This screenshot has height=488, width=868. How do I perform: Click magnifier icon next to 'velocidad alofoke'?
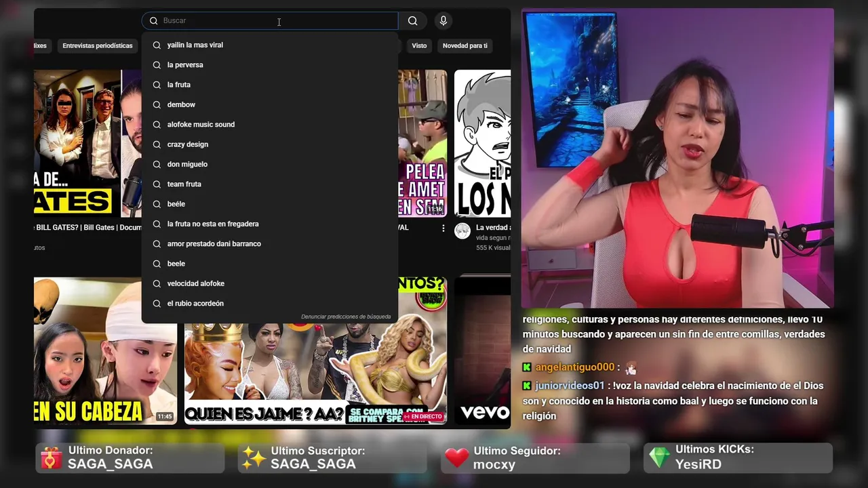point(157,283)
